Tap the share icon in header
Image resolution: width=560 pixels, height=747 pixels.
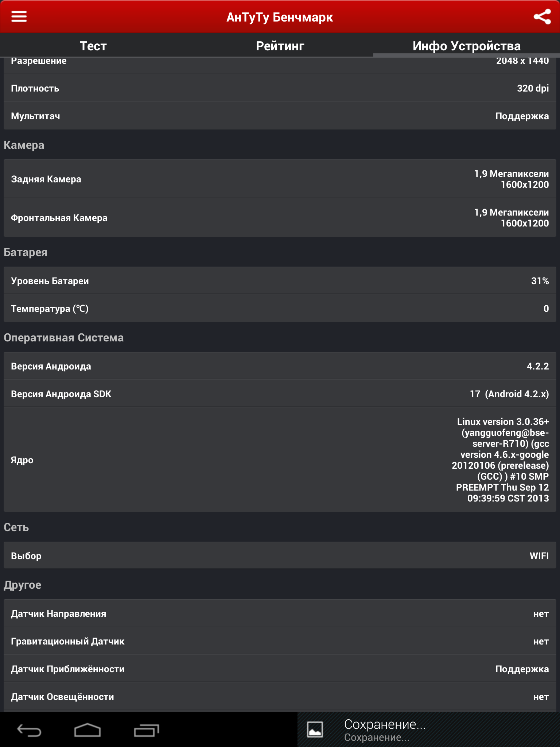point(542,17)
